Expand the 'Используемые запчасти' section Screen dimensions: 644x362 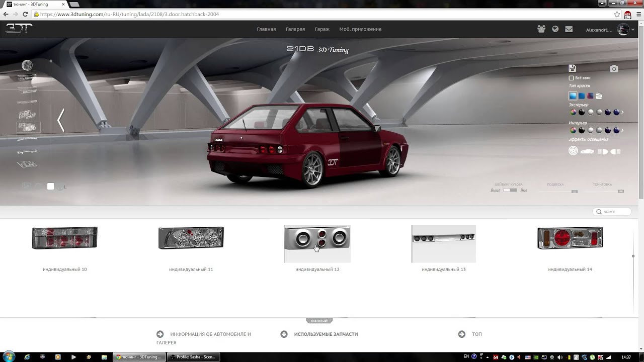(326, 334)
